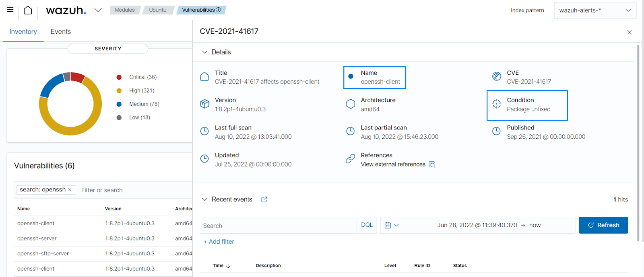Image resolution: width=644 pixels, height=277 pixels.
Task: Click the Version package icon
Action: (x=205, y=104)
